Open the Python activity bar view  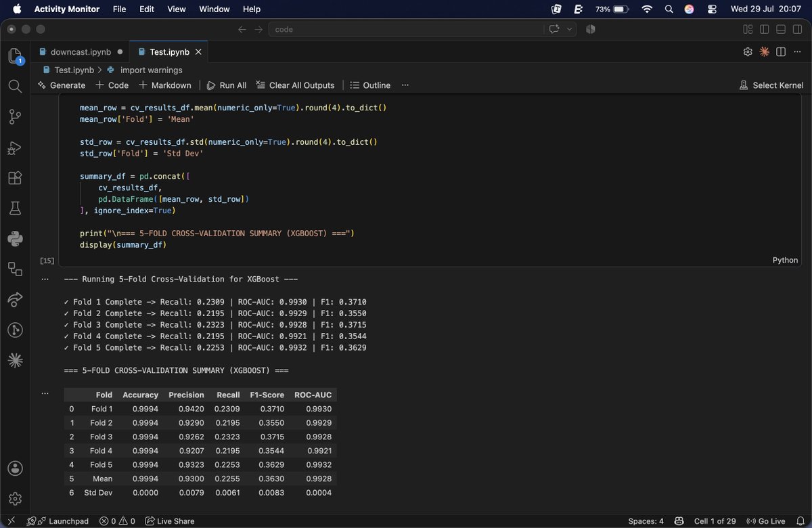15,238
